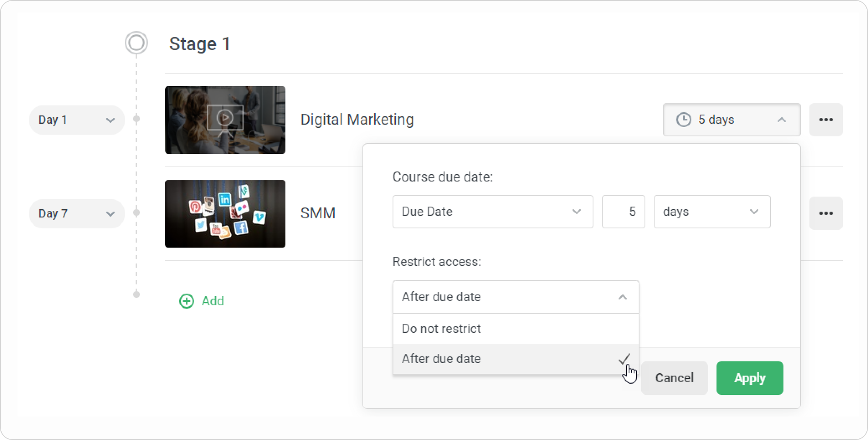The height and width of the screenshot is (440, 868).
Task: Open the Digital Marketing course thumbnail
Action: 225,120
